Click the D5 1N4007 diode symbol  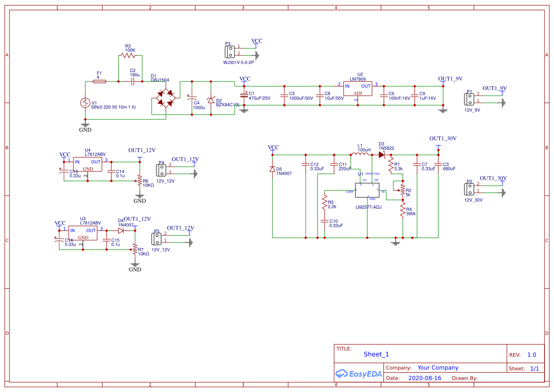(x=272, y=169)
